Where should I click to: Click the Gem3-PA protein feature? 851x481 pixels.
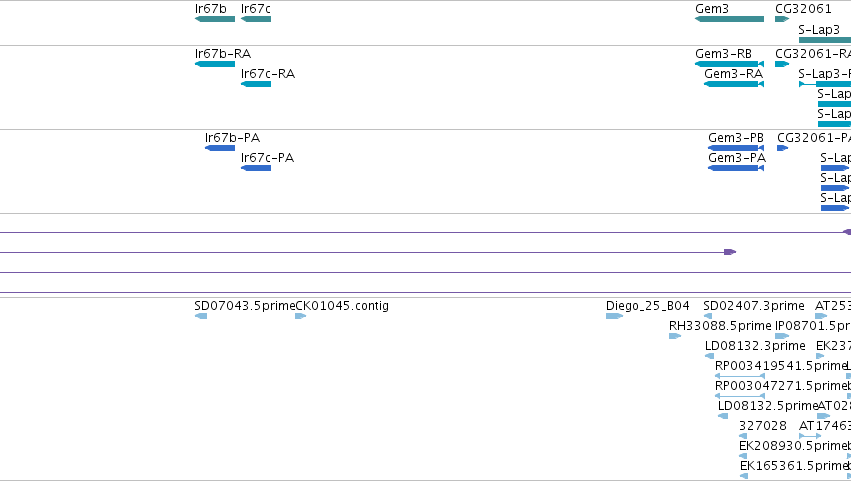pyautogui.click(x=736, y=168)
